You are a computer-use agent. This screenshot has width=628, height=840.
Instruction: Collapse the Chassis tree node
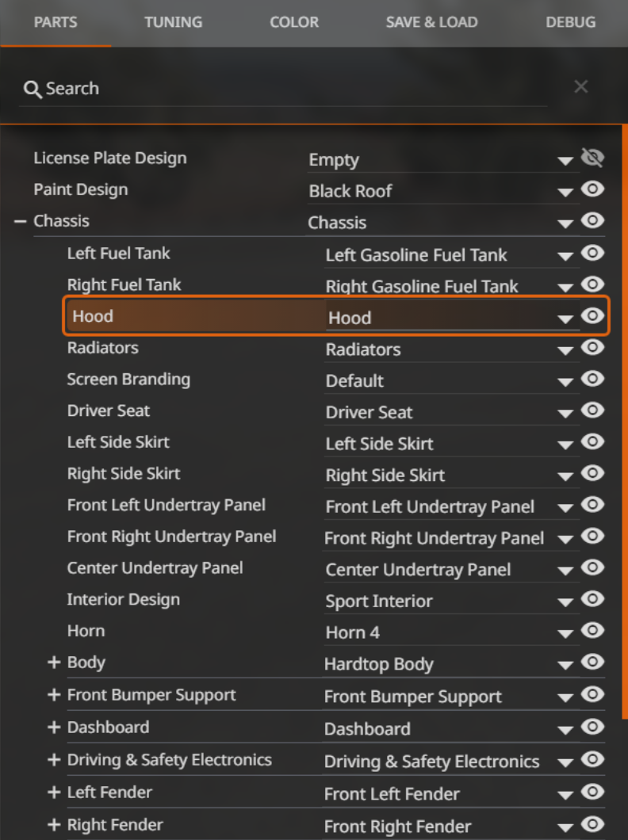(x=21, y=222)
